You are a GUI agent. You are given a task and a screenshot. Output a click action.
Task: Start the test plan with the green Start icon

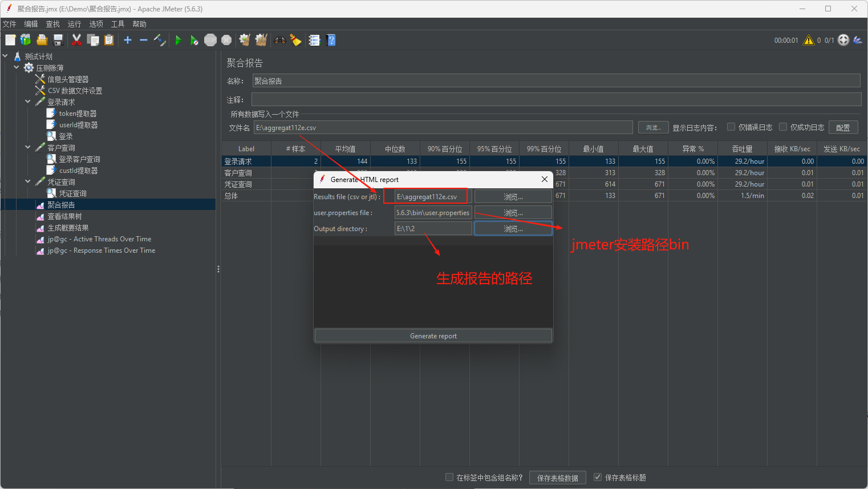click(179, 40)
